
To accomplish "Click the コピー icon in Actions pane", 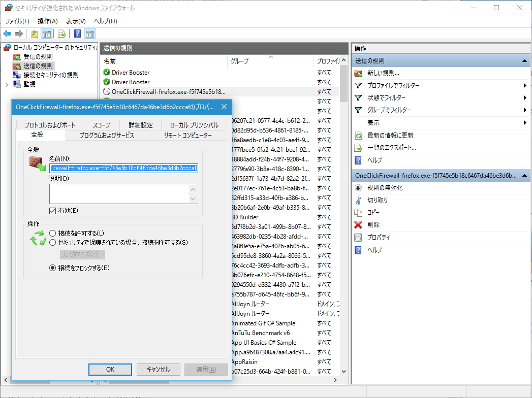I will (358, 213).
